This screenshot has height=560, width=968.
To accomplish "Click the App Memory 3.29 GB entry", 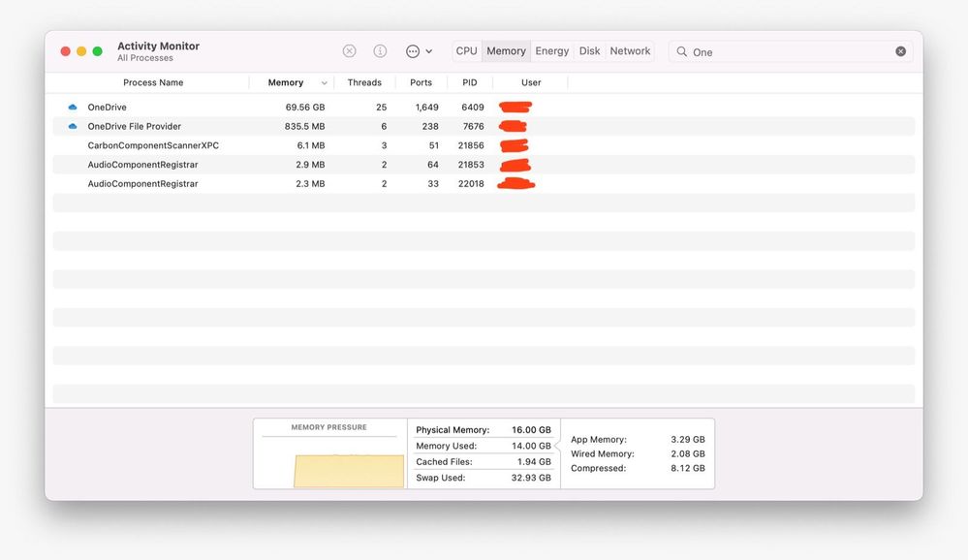I will click(638, 440).
